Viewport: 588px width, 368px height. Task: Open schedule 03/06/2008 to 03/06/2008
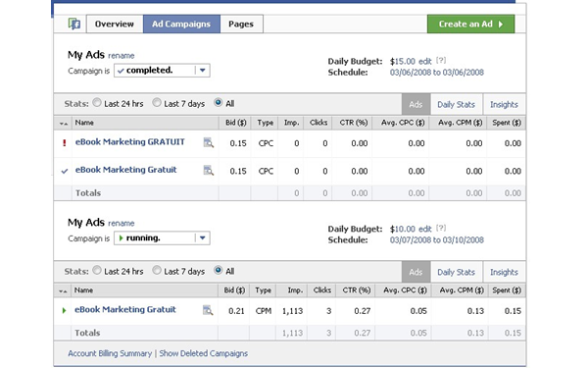(437, 73)
